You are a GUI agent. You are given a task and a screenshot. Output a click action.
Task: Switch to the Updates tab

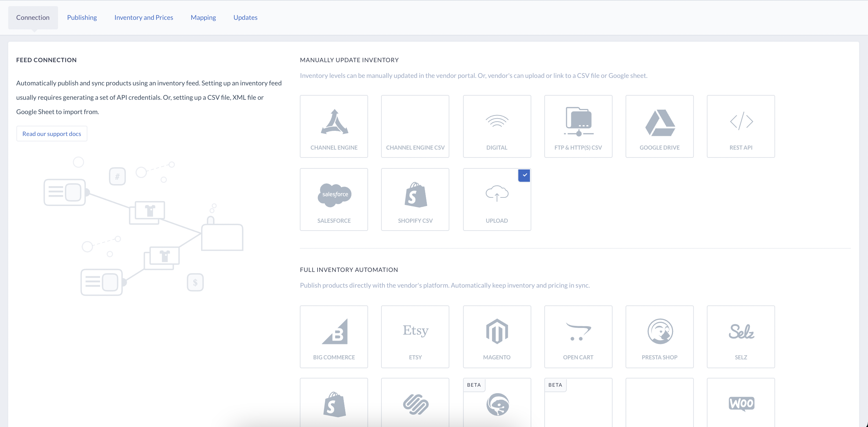coord(246,17)
